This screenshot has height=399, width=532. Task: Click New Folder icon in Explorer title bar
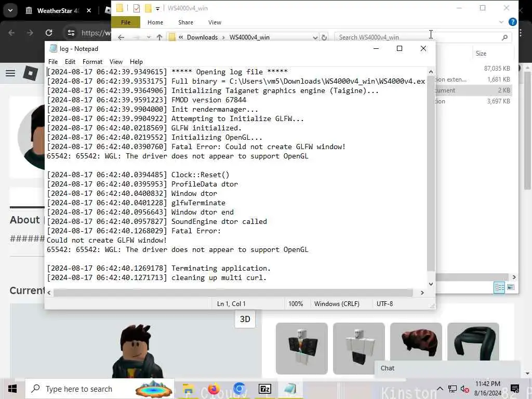point(148,8)
